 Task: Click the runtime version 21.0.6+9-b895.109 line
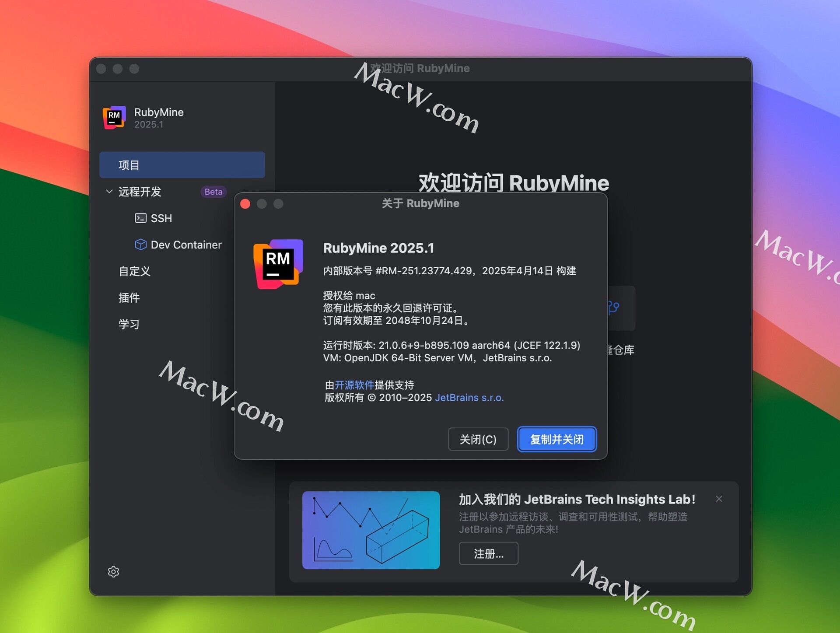coord(451,345)
